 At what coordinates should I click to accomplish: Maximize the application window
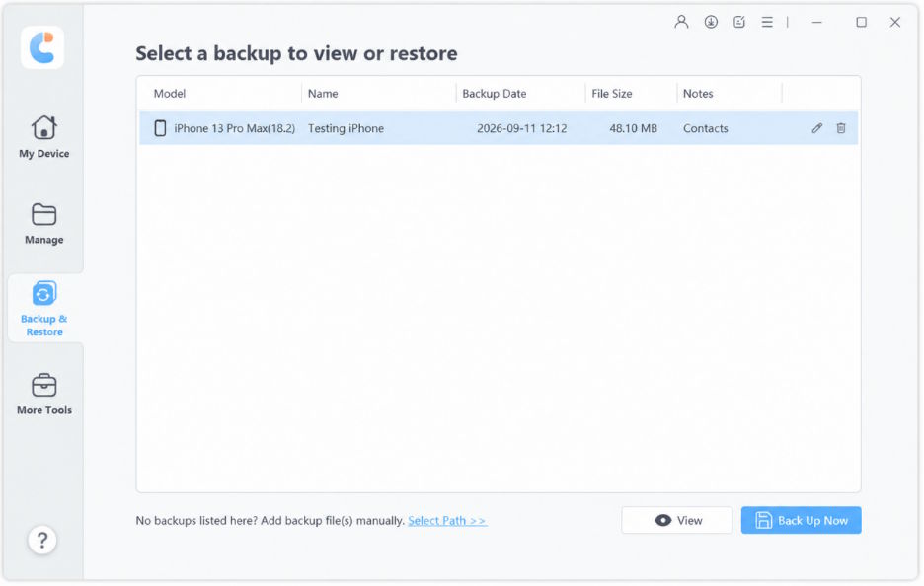(861, 23)
